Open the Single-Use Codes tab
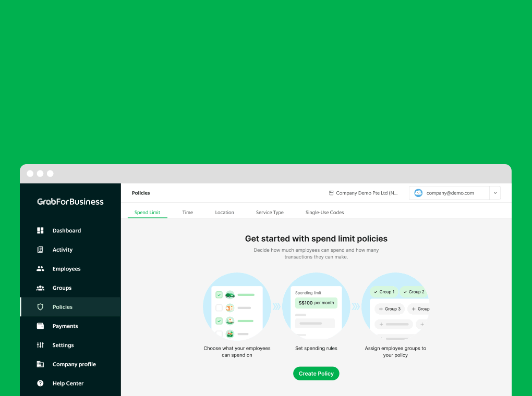The width and height of the screenshot is (532, 396). pyautogui.click(x=324, y=212)
